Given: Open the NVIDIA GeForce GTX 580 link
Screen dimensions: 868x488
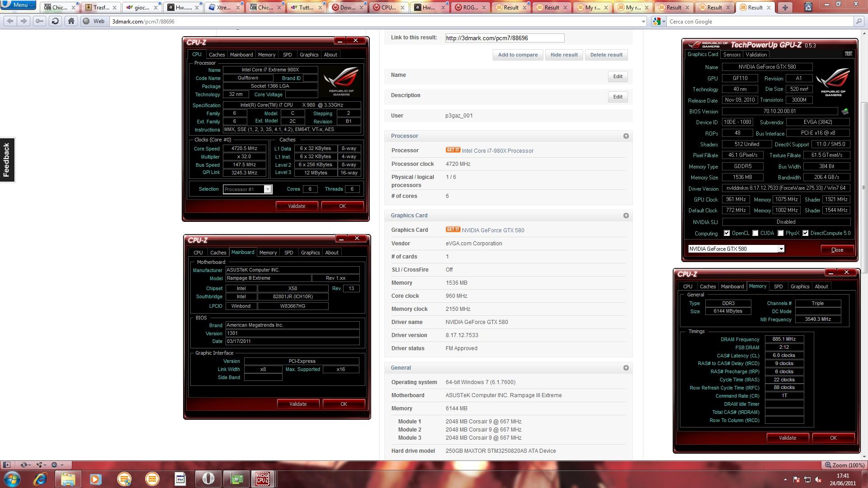Looking at the screenshot, I should [493, 230].
